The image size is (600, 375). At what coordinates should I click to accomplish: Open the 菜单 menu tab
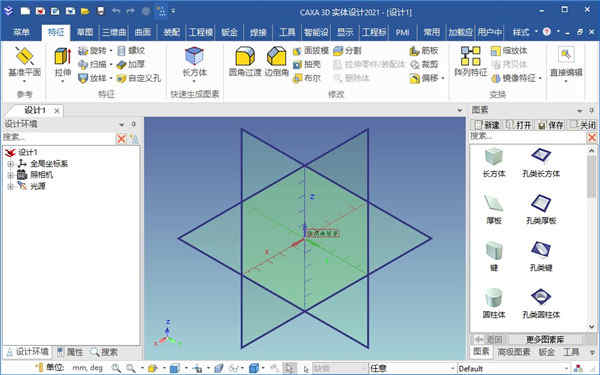click(x=21, y=32)
